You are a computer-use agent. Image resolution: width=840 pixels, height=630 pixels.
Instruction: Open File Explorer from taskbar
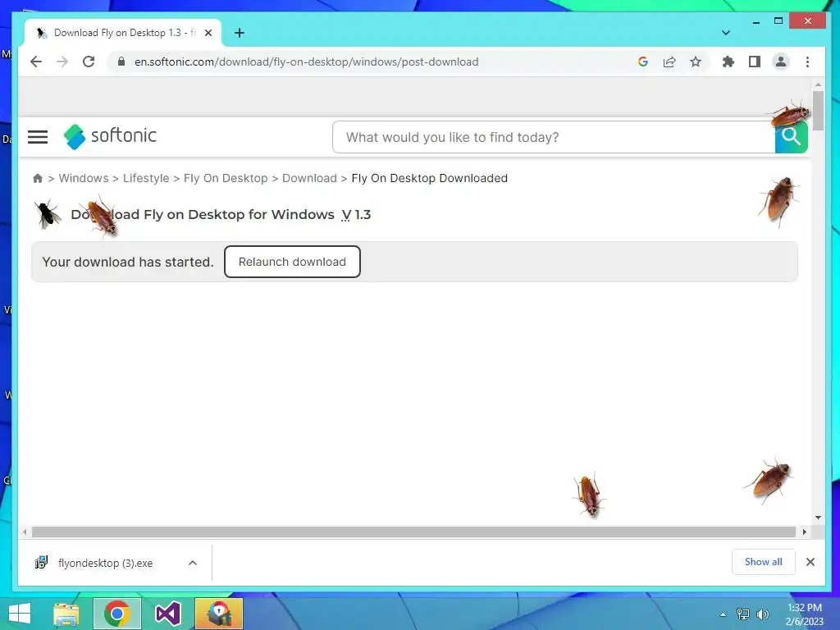click(x=66, y=614)
